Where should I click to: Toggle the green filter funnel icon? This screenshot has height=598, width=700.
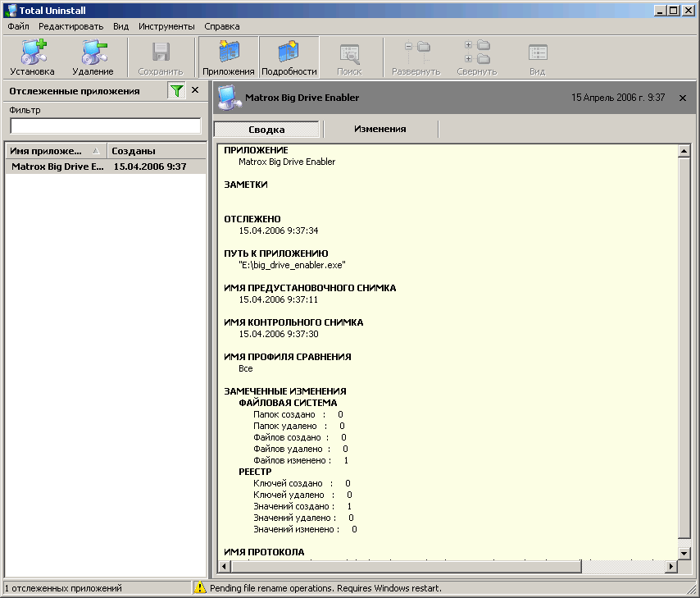click(177, 91)
